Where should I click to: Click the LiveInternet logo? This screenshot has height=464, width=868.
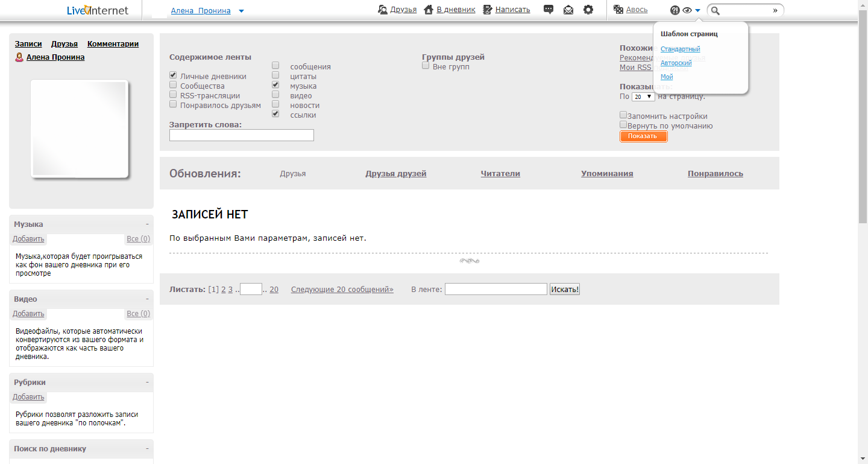click(98, 10)
